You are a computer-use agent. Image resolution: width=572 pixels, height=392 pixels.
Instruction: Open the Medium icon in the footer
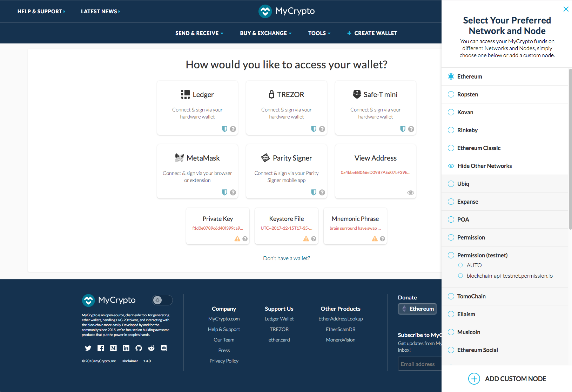click(113, 348)
